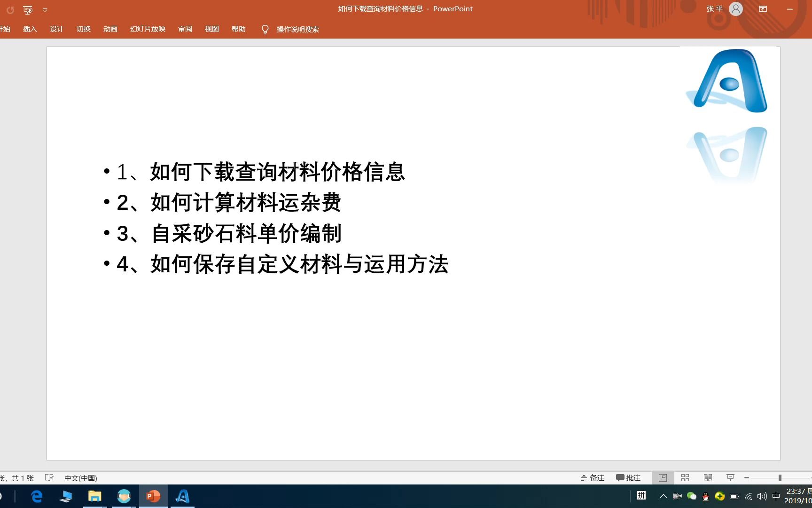Start slideshow from beginning via quick access icon

point(28,9)
